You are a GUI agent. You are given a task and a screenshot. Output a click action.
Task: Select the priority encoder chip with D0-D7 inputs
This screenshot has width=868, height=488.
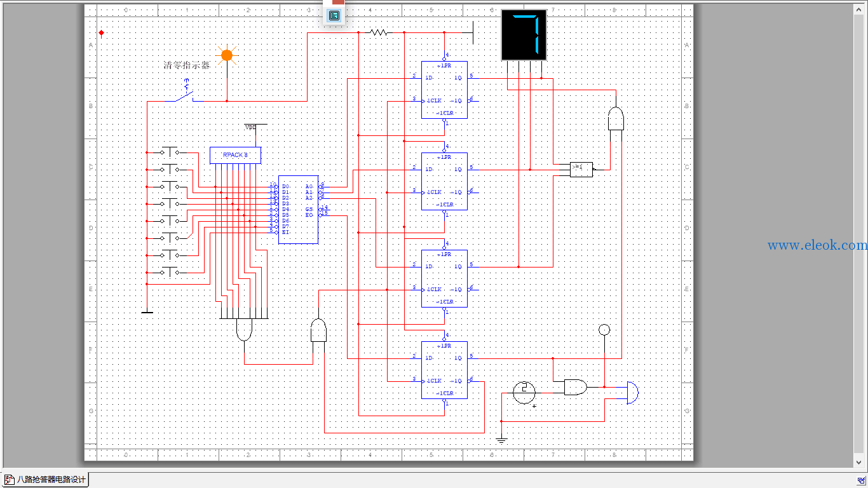(298, 210)
